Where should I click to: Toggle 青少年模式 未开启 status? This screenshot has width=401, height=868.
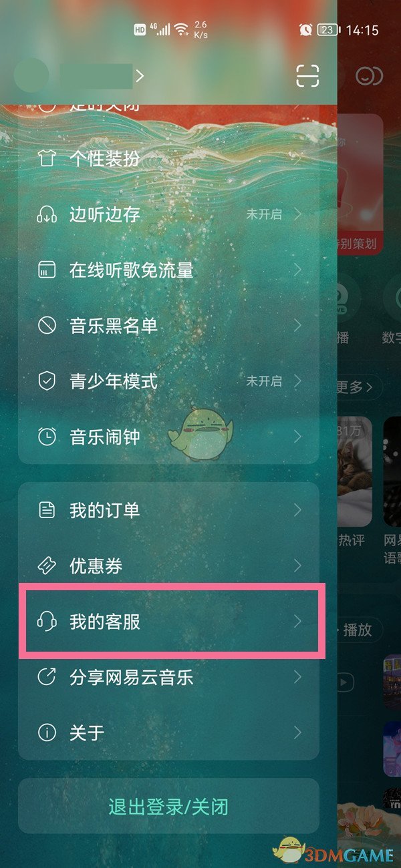click(264, 381)
